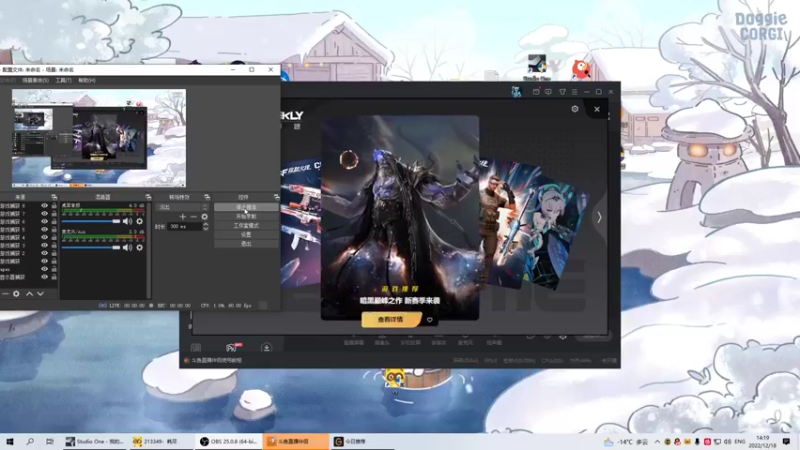This screenshot has width=800, height=450.
Task: Open 设置 settings button in OBS Controls
Action: pos(246,235)
